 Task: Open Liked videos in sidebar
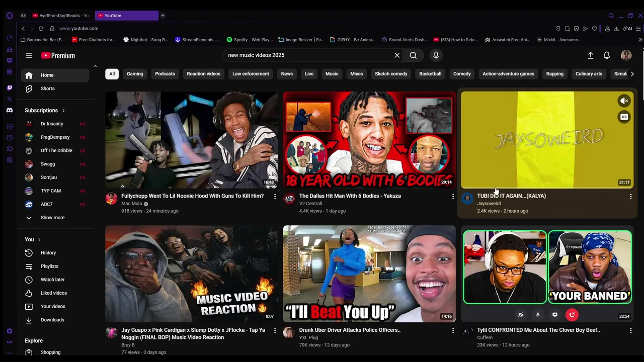(x=55, y=293)
